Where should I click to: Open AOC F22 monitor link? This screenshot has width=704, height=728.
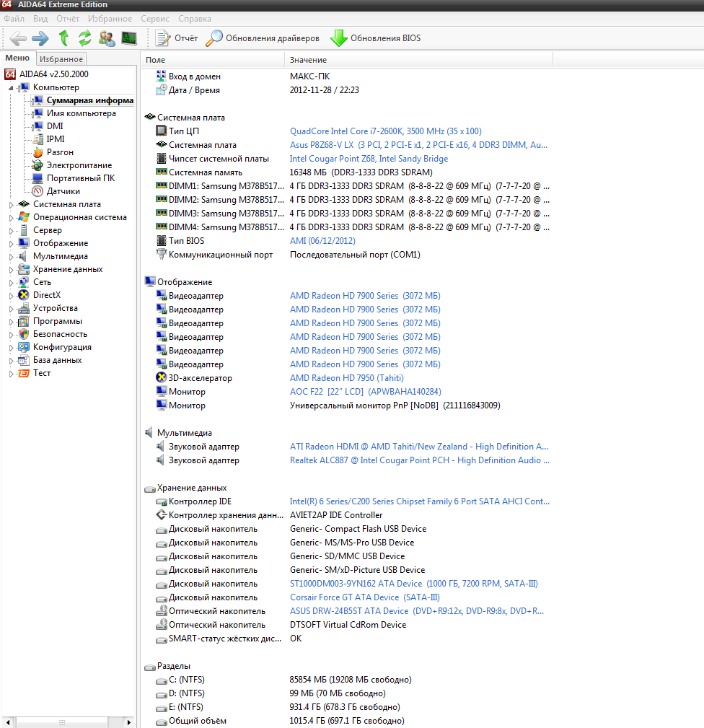click(x=365, y=392)
